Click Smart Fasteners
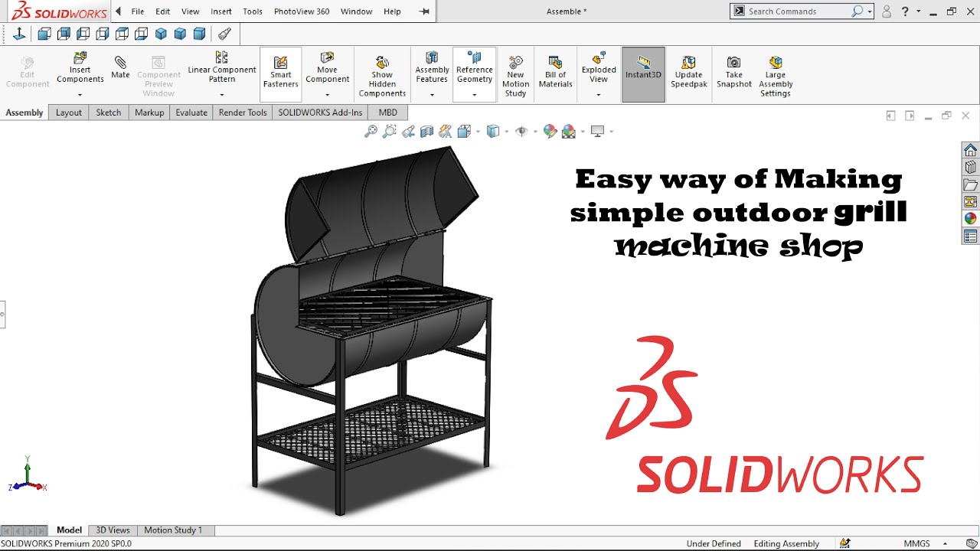The width and height of the screenshot is (980, 551). 280,73
